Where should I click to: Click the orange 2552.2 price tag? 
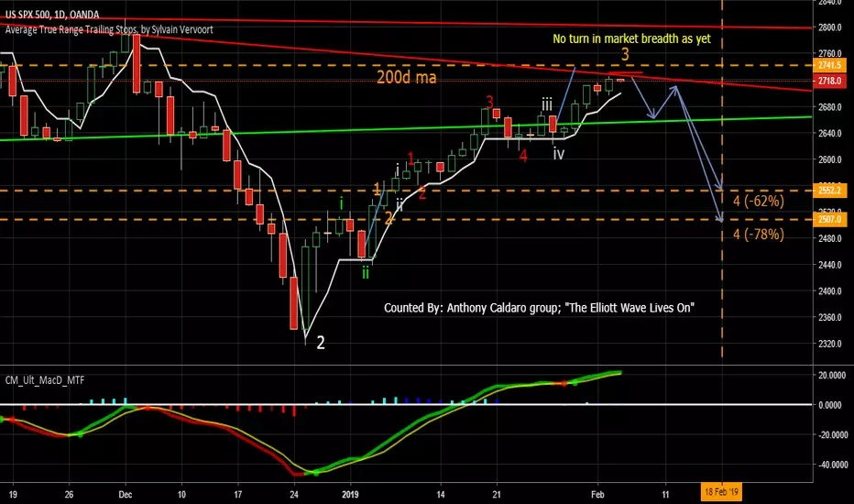coord(830,191)
